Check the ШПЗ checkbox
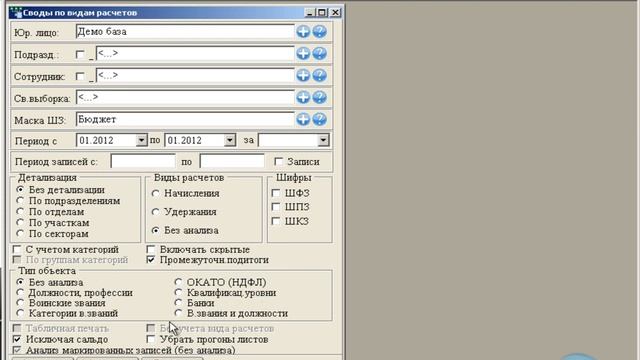 pyautogui.click(x=276, y=207)
